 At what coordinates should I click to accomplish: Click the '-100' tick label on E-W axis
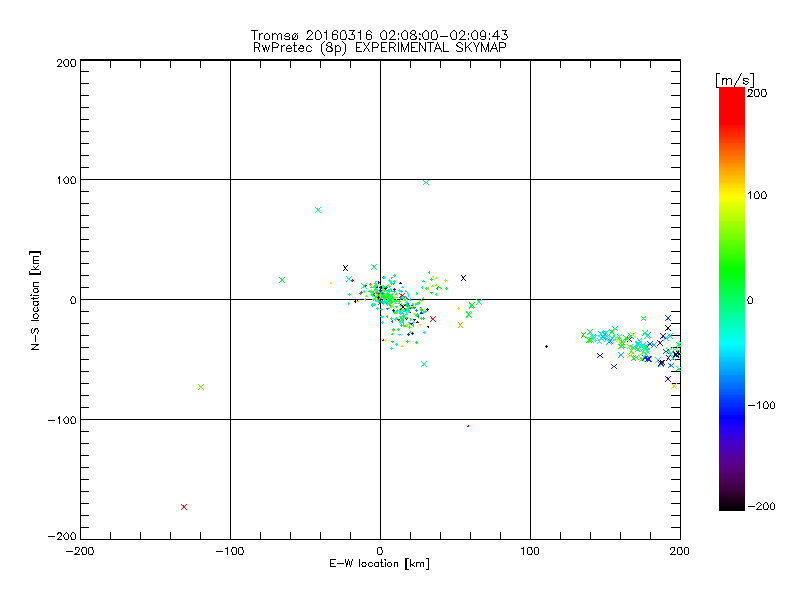230,551
